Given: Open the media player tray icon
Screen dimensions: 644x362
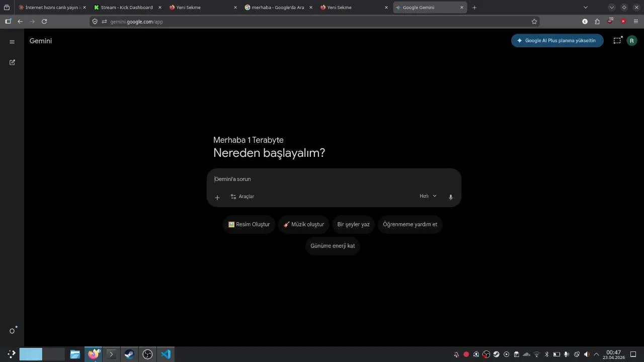Looking at the screenshot, I should (x=507, y=354).
